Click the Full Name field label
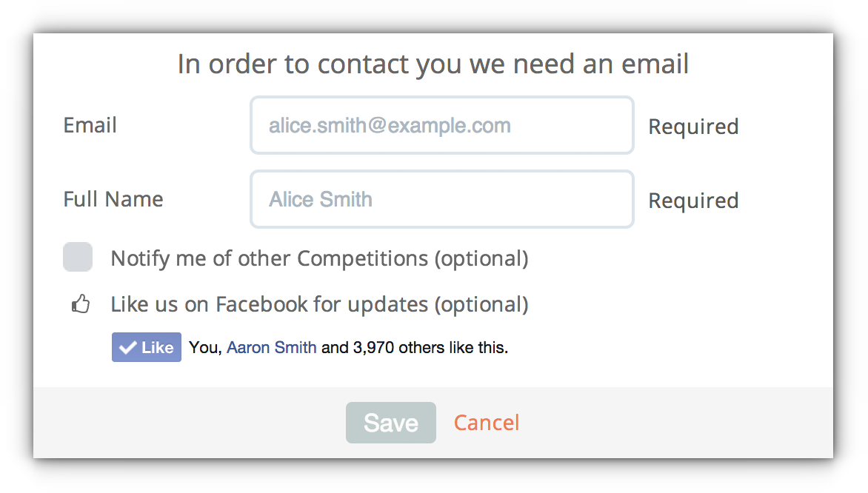 (x=113, y=199)
